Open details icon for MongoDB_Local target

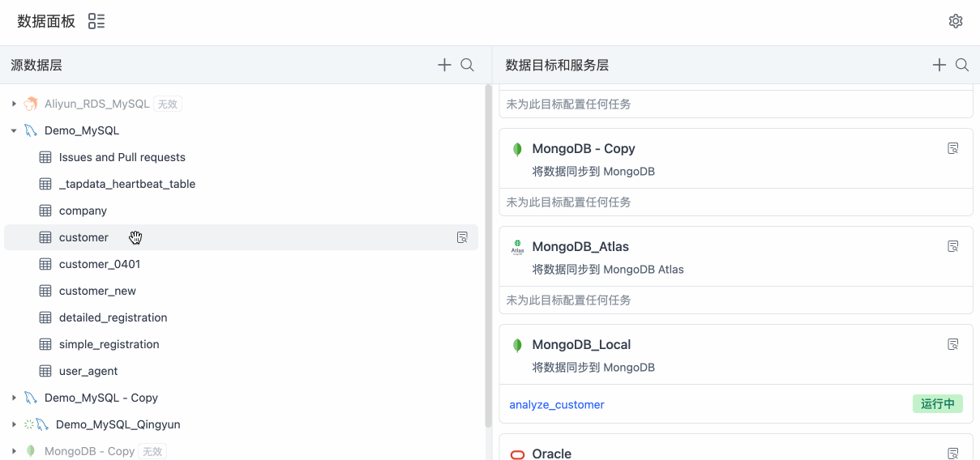click(953, 344)
